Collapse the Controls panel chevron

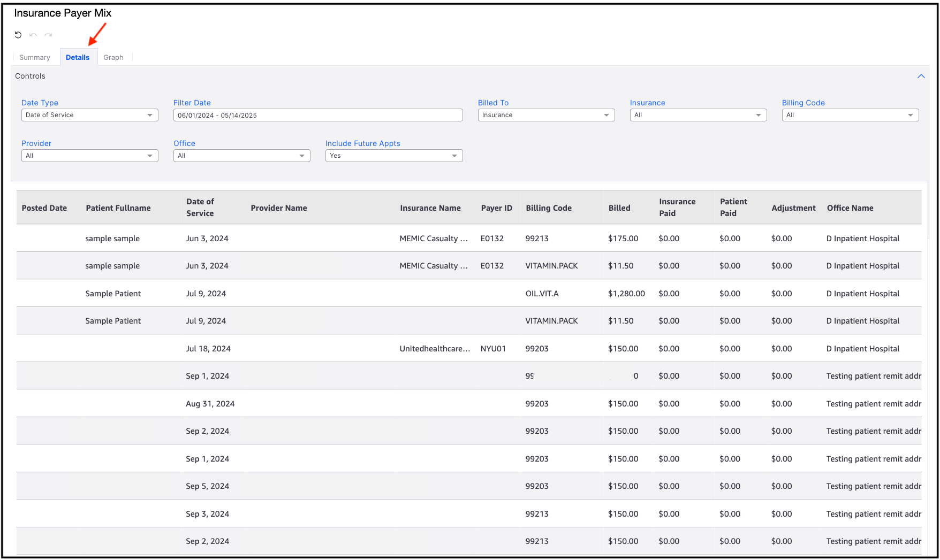coord(921,76)
